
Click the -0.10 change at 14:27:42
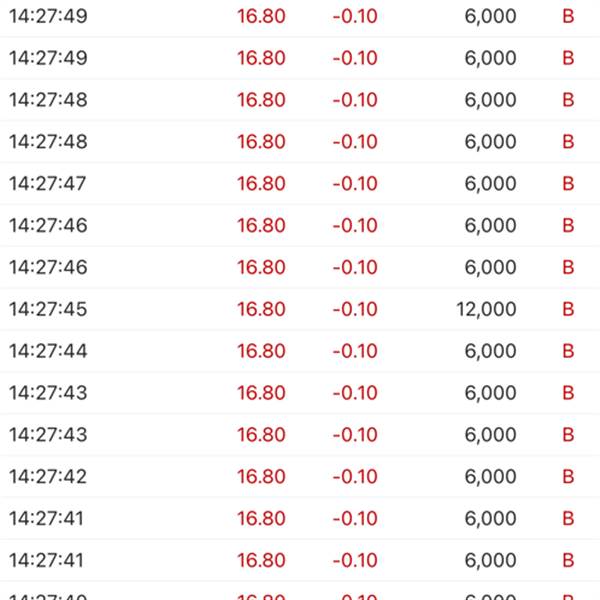click(355, 476)
